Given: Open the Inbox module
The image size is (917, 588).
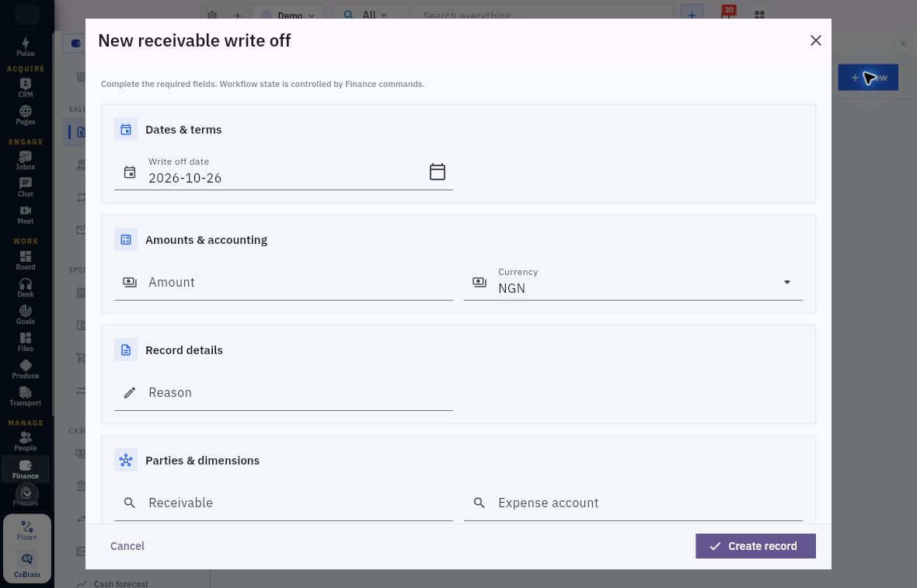Looking at the screenshot, I should [x=25, y=160].
